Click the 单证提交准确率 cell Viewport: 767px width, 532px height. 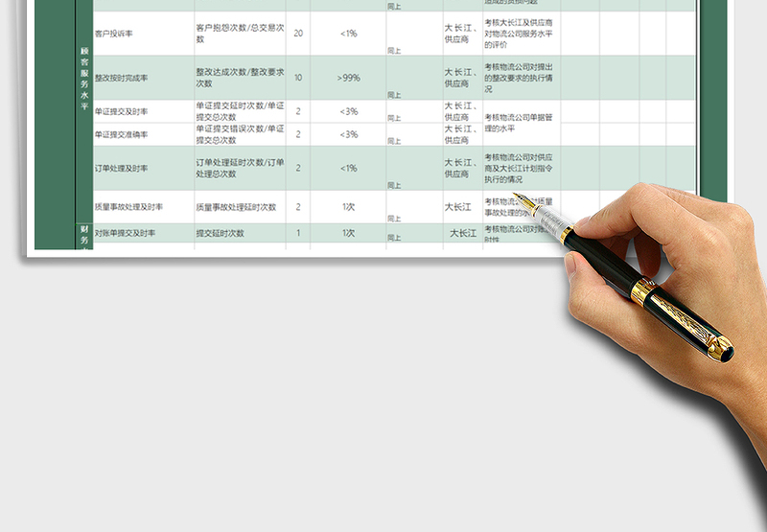pos(134,134)
